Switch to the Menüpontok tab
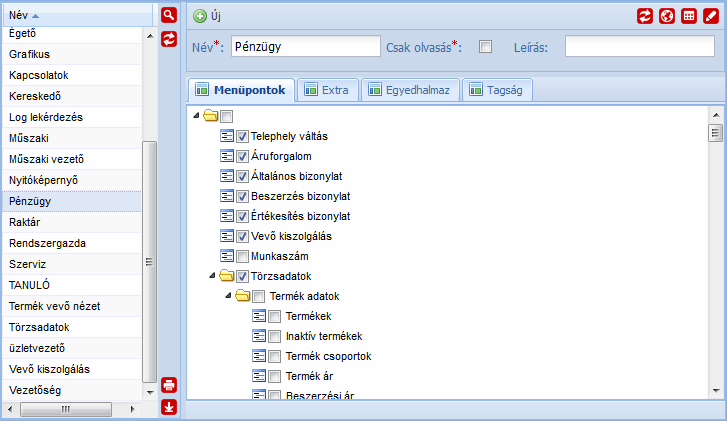 (241, 90)
